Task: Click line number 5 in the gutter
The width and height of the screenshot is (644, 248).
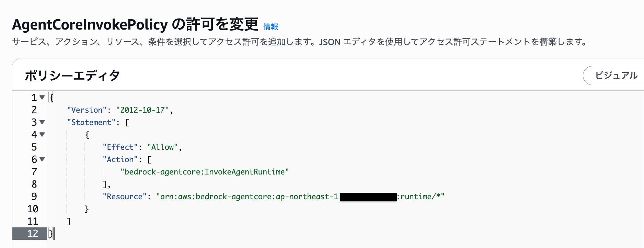Action: click(34, 147)
